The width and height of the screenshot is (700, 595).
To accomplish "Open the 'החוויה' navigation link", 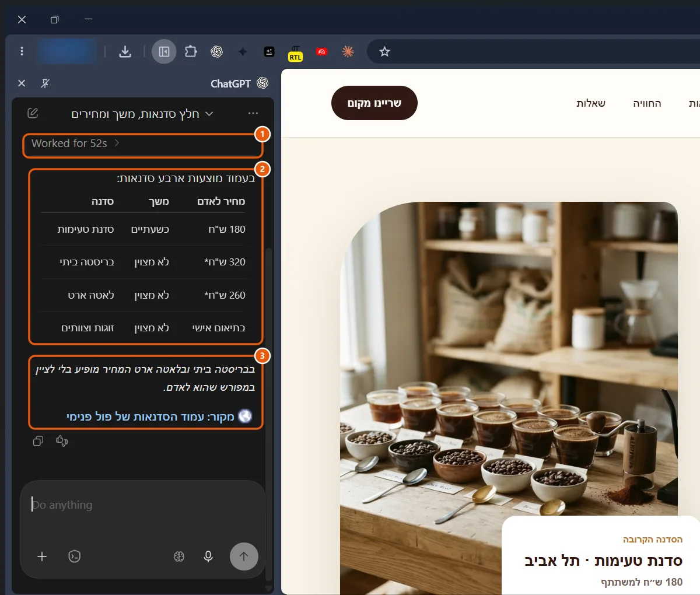I will pos(647,103).
